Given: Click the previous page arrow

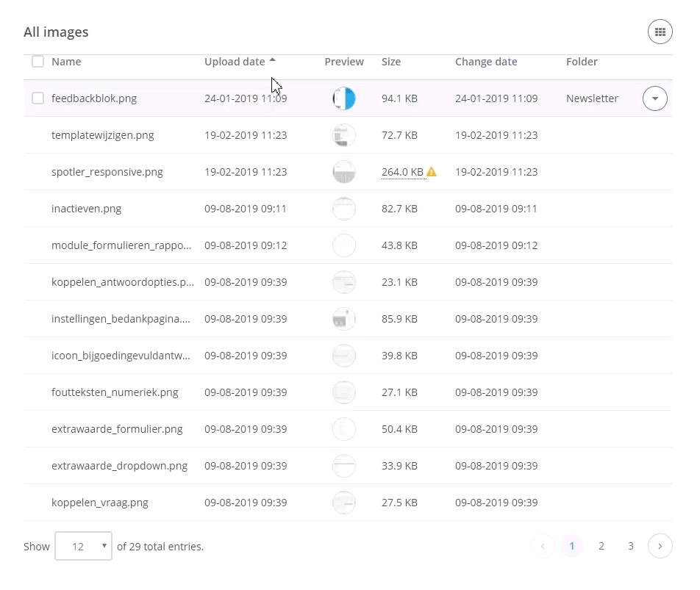Looking at the screenshot, I should (543, 546).
